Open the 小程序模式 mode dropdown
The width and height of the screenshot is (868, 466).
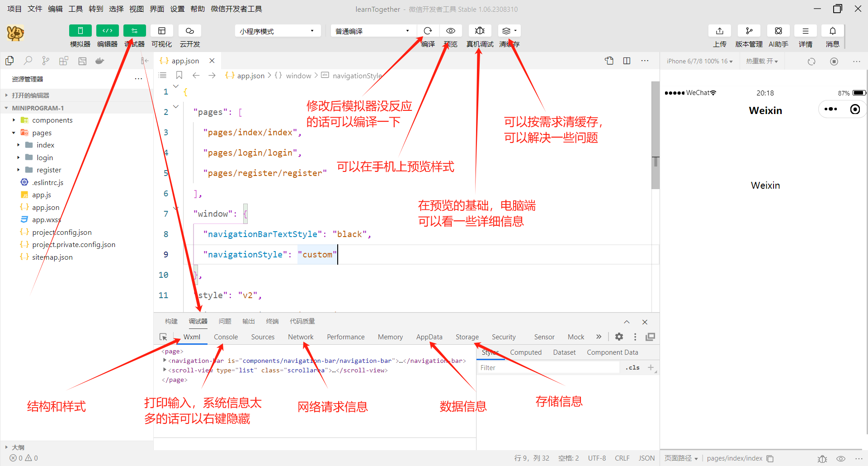tap(278, 31)
